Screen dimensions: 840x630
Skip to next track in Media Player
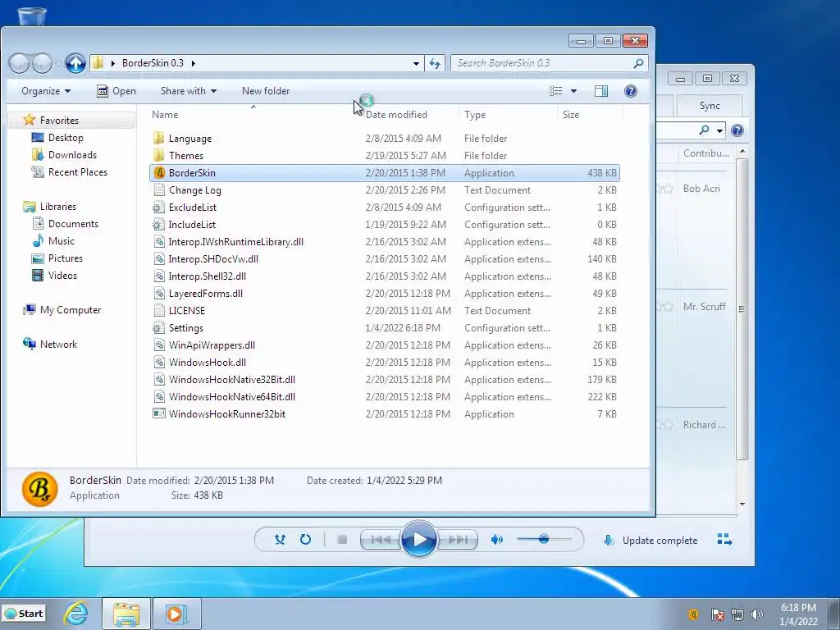pyautogui.click(x=458, y=540)
